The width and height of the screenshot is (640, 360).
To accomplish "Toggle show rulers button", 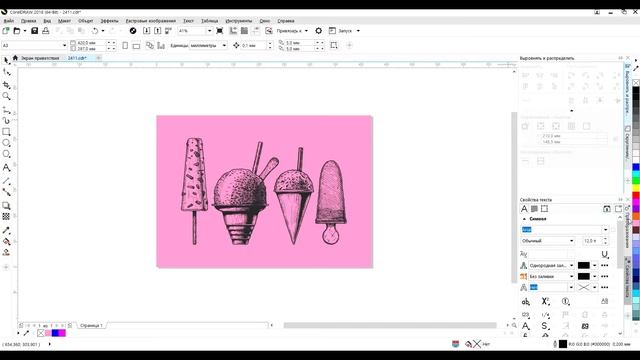I will 233,31.
